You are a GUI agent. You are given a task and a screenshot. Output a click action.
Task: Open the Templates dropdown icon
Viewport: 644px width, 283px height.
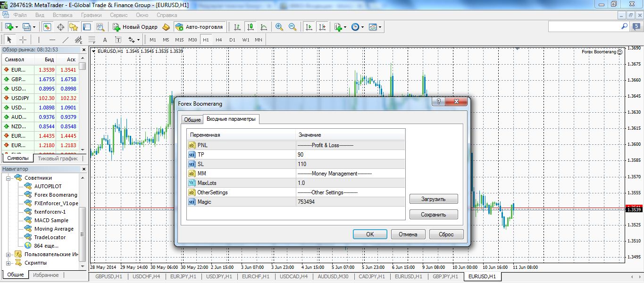point(375,27)
